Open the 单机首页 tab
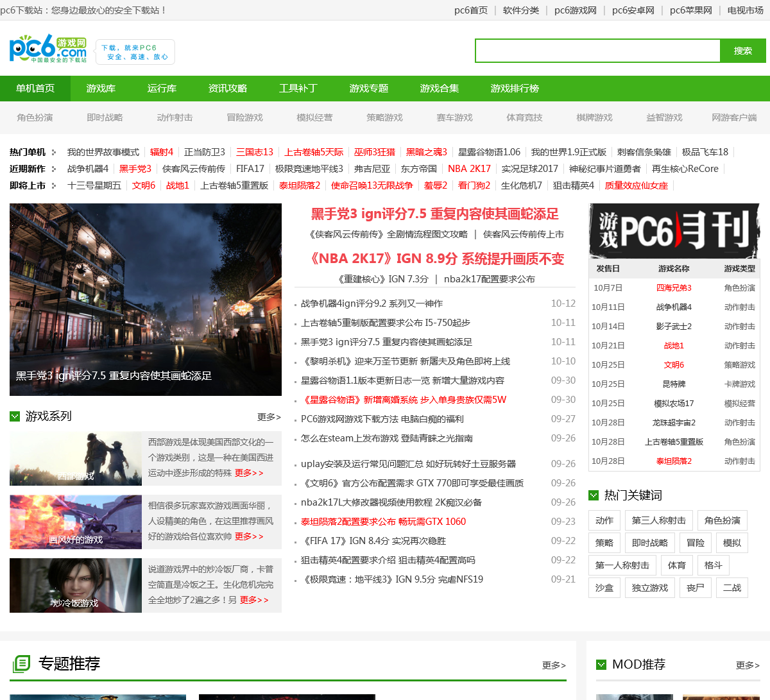Viewport: 770px width, 700px height. [x=35, y=89]
